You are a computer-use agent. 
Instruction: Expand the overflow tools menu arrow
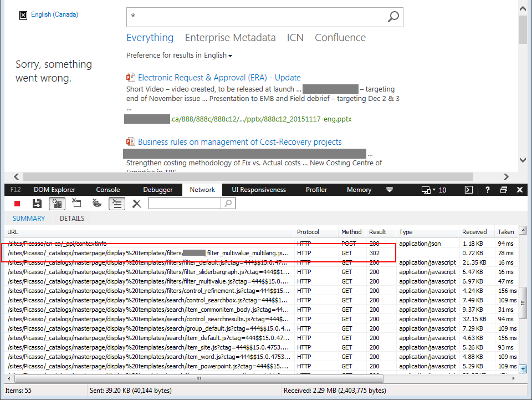tap(390, 190)
